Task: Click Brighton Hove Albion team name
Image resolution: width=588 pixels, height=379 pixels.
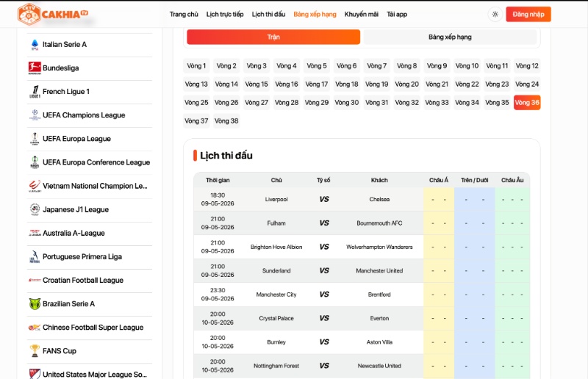Action: click(x=276, y=247)
